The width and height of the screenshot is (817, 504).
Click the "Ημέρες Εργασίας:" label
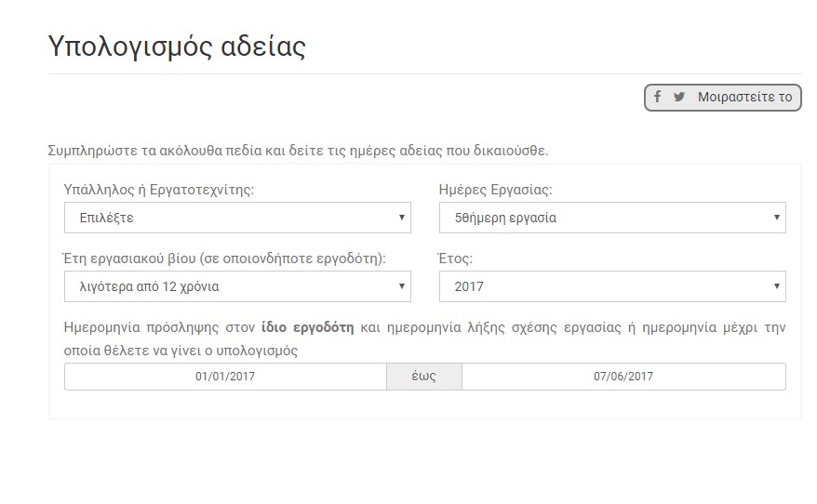click(495, 189)
